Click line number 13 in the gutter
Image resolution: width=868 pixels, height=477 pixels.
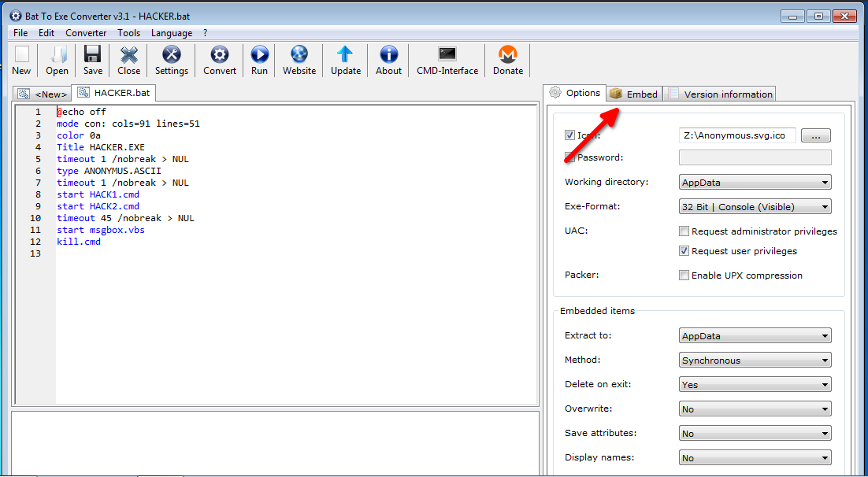(x=35, y=253)
